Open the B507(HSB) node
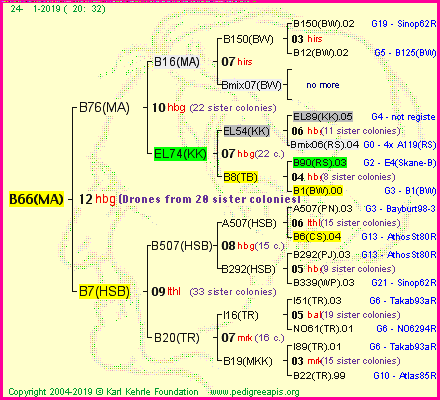The width and height of the screenshot is (440, 400). pos(182,246)
